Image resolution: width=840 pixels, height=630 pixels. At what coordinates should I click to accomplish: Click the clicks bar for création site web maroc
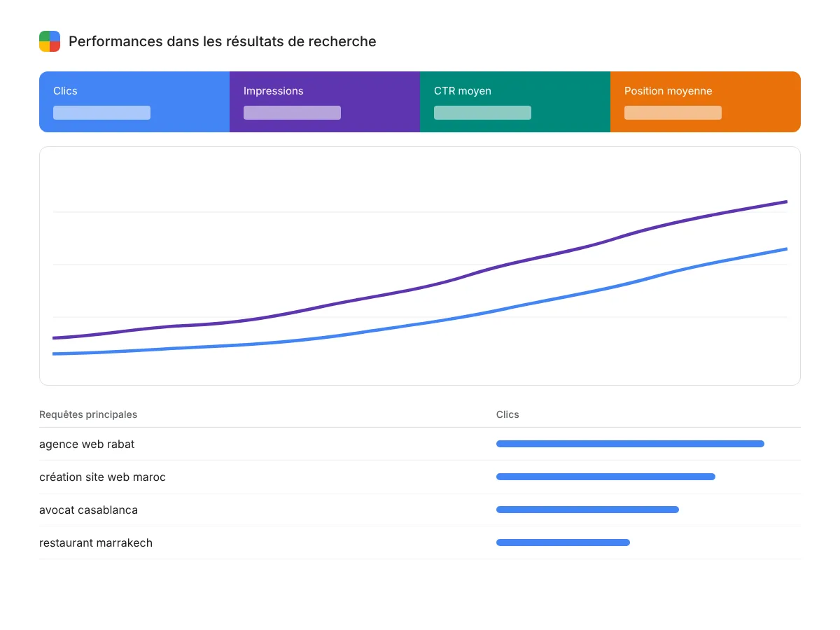(605, 477)
